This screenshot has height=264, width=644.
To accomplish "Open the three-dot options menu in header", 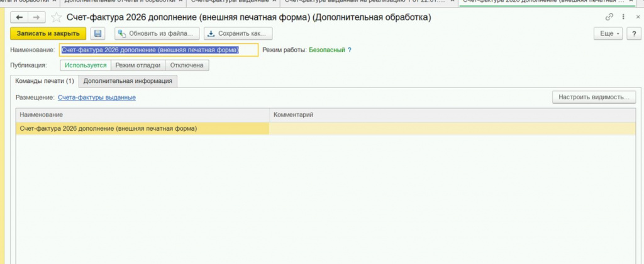I will 623,17.
